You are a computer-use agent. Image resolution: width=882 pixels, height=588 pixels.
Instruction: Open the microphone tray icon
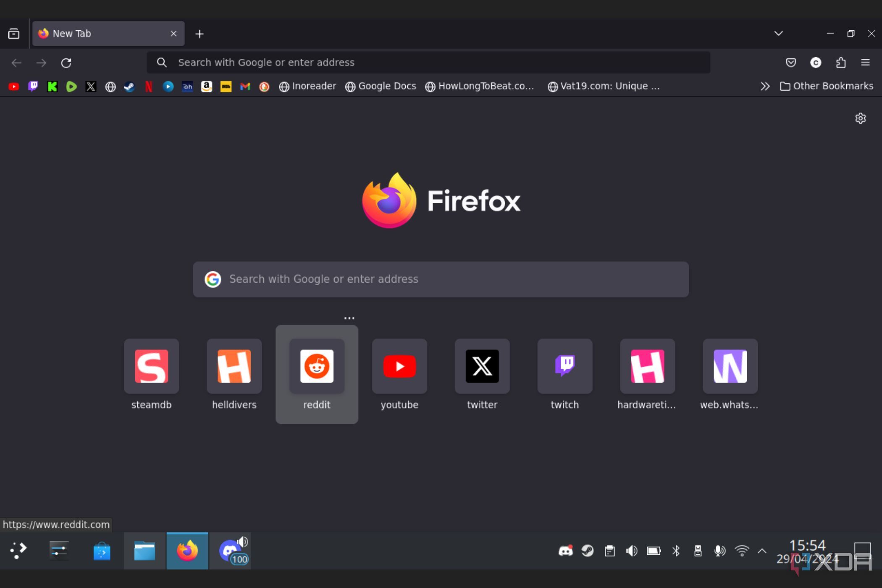[x=720, y=551]
